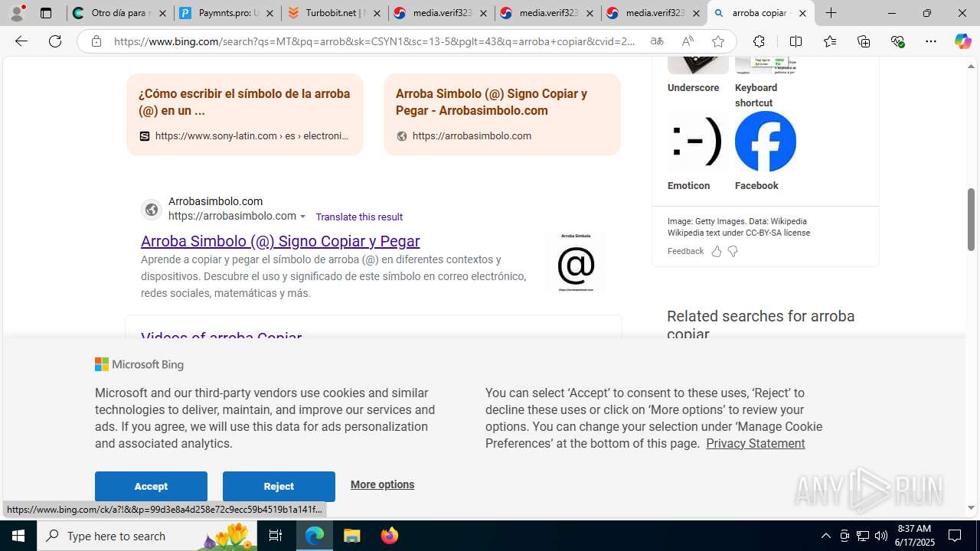Open Microsoft Edge taskbar icon
The height and width of the screenshot is (551, 980).
tap(315, 536)
